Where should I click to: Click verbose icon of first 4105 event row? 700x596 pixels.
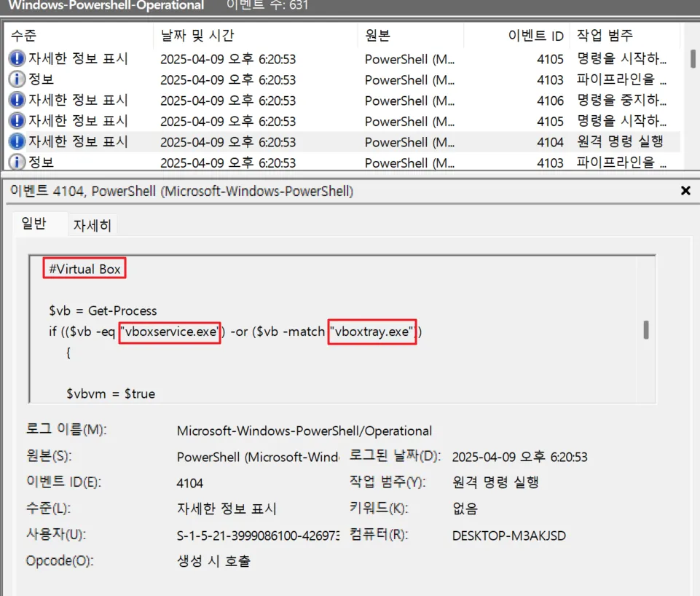point(17,58)
